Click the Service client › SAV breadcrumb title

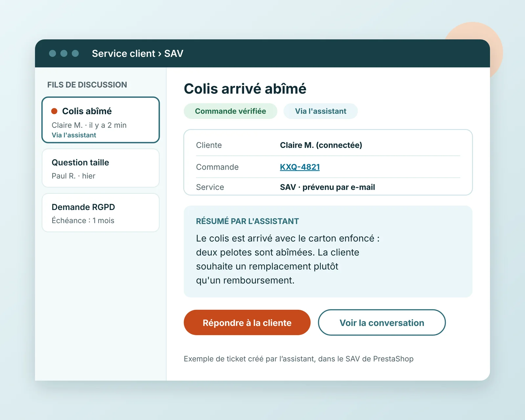pyautogui.click(x=137, y=53)
